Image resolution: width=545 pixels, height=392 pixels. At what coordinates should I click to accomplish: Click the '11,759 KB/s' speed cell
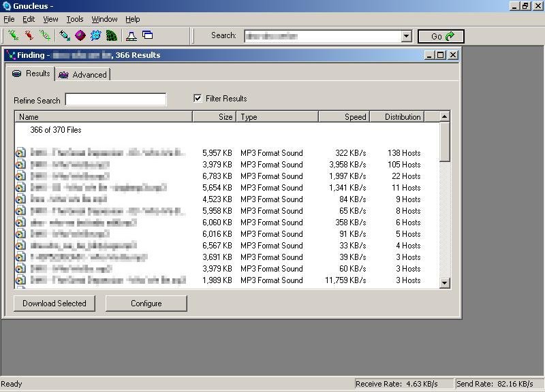click(345, 280)
